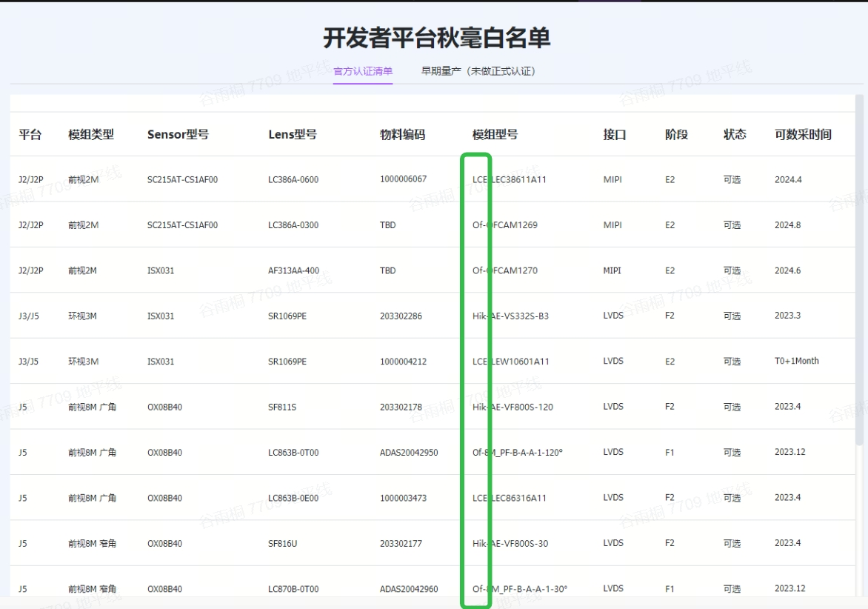Click the Lens型号 column header

[293, 134]
